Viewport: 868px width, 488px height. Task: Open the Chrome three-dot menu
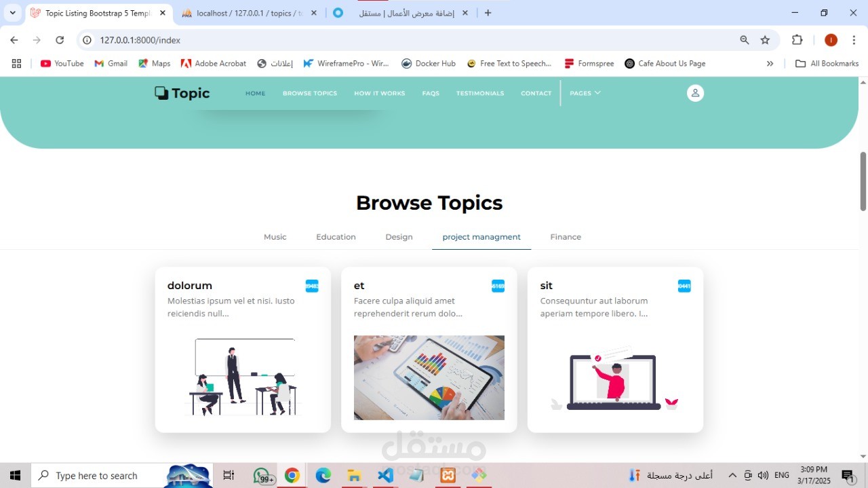(x=854, y=40)
